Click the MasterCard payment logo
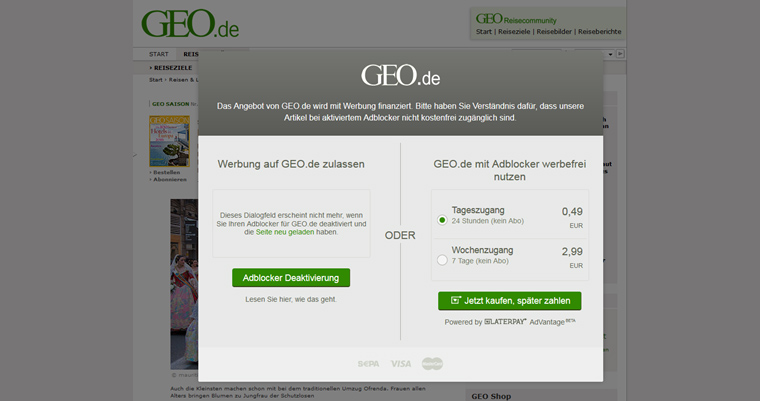The width and height of the screenshot is (760, 401). [x=432, y=364]
